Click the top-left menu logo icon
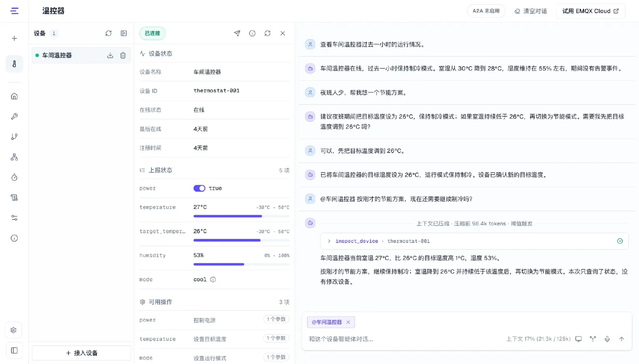 pyautogui.click(x=15, y=11)
